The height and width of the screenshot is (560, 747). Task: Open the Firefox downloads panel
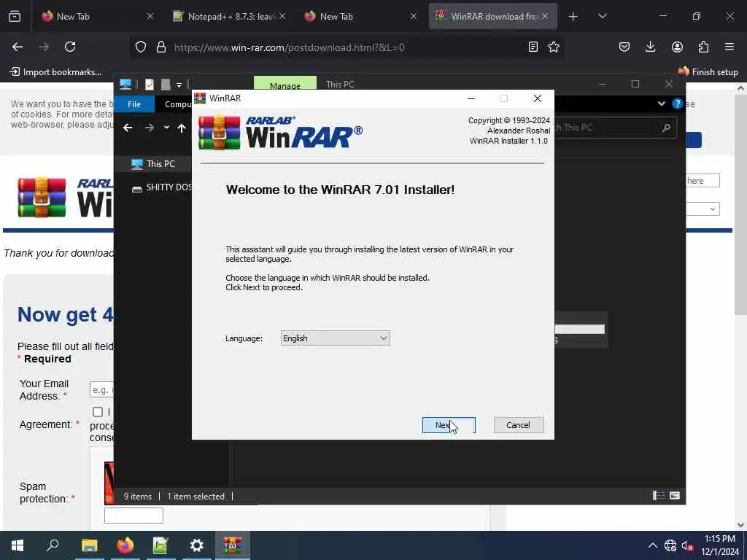[650, 47]
